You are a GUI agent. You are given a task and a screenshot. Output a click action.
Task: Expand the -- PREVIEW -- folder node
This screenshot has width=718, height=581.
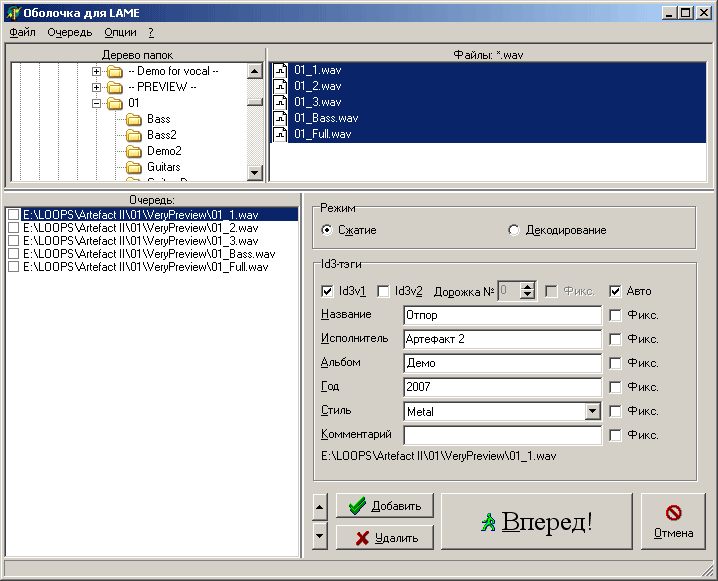point(96,87)
